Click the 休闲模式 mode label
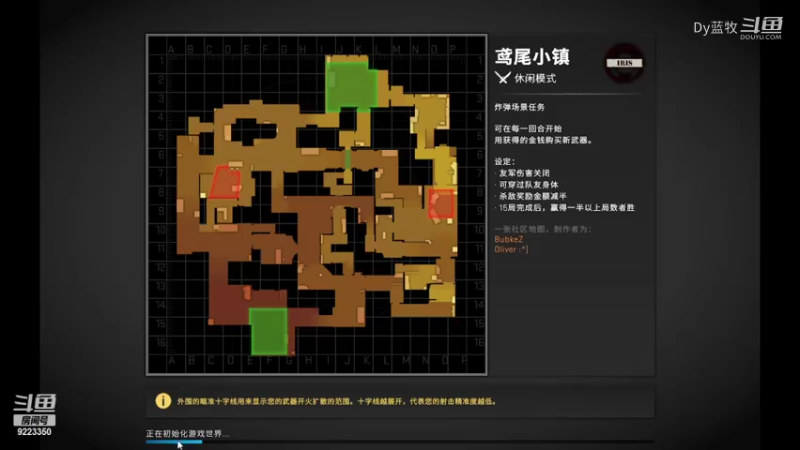The image size is (800, 450). tap(535, 79)
